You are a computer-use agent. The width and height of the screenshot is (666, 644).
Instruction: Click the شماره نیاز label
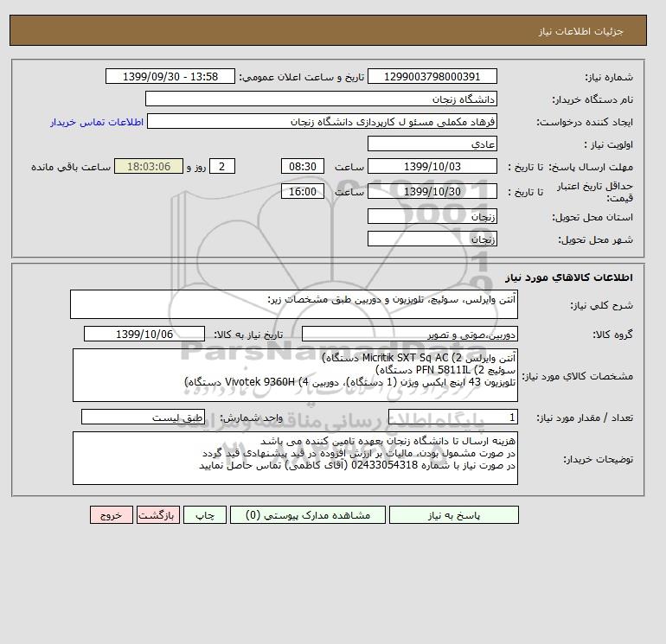click(609, 77)
